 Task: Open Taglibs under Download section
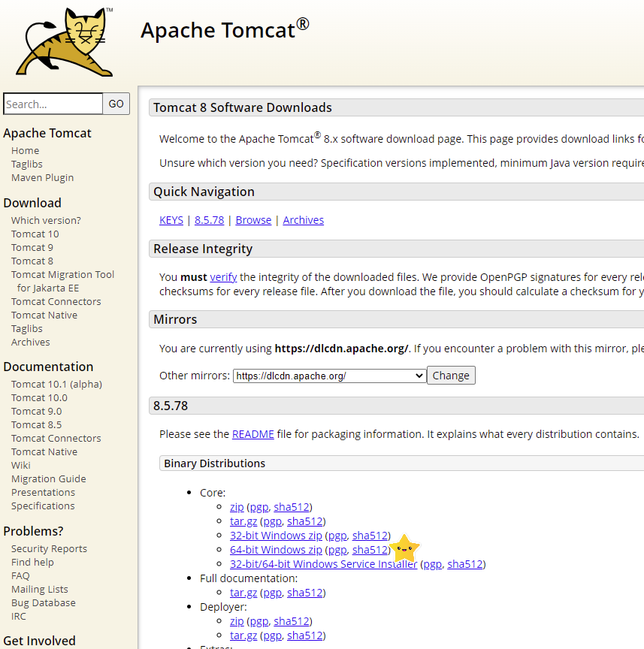click(x=27, y=329)
